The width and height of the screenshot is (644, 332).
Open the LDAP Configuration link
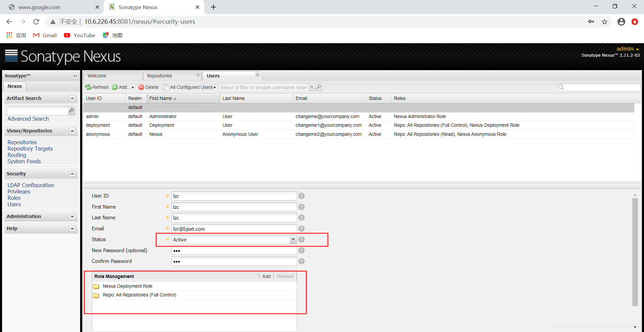click(31, 185)
